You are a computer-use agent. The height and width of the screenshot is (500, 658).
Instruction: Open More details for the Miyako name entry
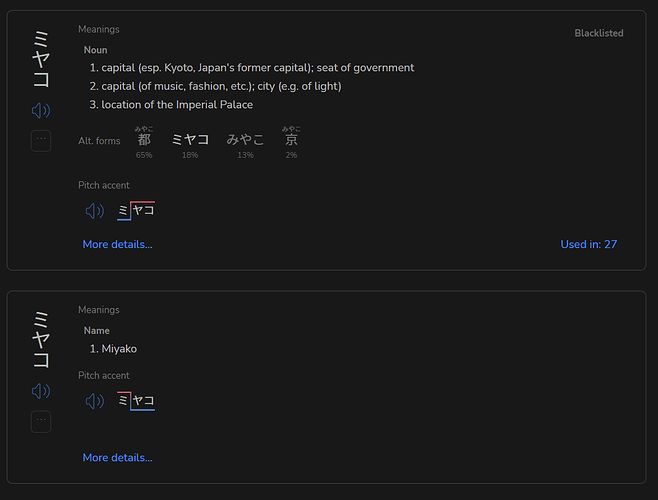pos(118,458)
